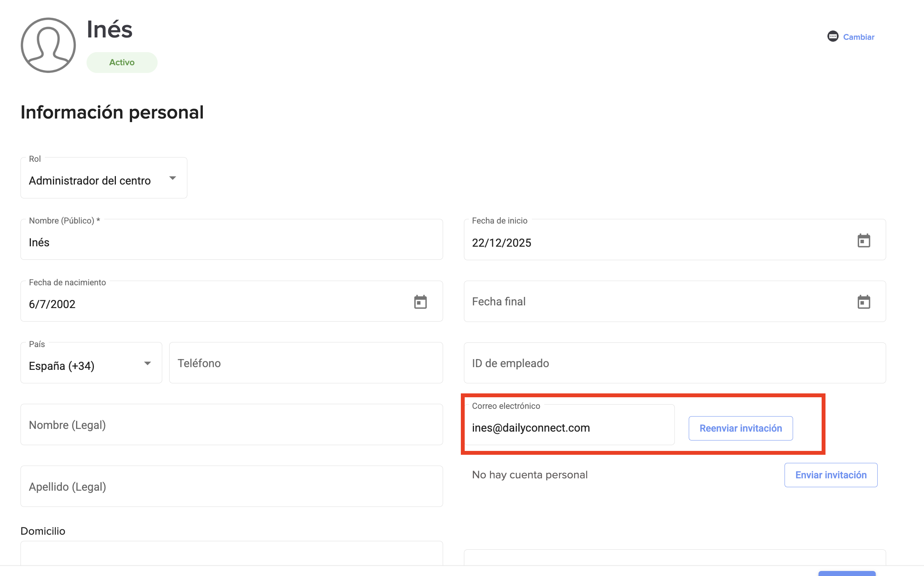The width and height of the screenshot is (924, 576).
Task: Click the password icon beside Cambiar
Action: pyautogui.click(x=833, y=37)
